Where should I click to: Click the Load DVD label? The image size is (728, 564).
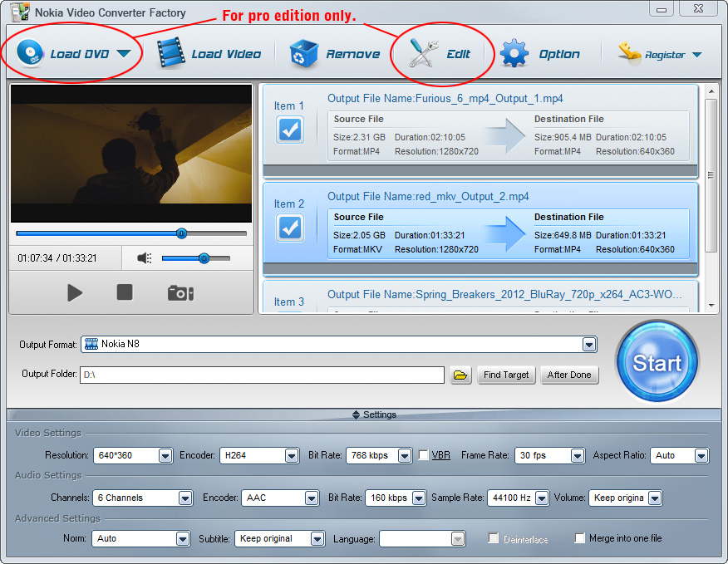coord(80,54)
